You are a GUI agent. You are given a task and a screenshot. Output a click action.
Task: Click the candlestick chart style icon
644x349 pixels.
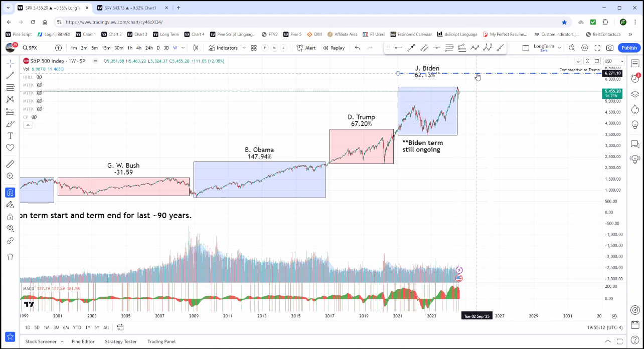point(196,48)
